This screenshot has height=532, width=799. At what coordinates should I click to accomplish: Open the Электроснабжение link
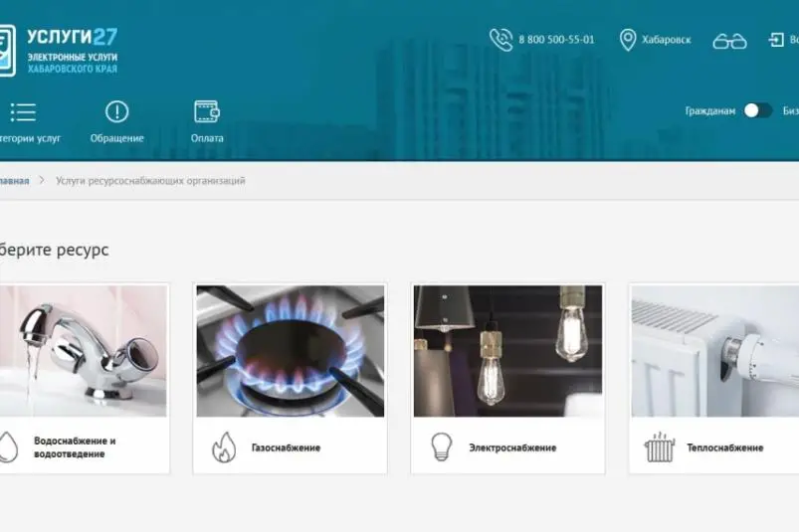coord(512,447)
